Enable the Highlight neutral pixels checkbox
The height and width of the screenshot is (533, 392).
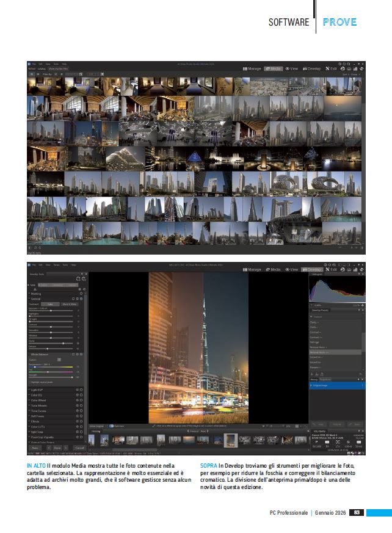[29, 382]
